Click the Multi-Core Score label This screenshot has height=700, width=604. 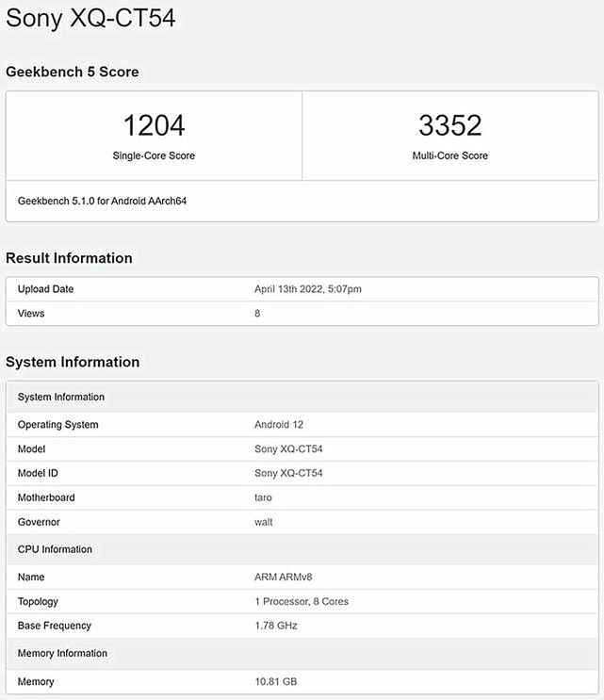(x=450, y=155)
